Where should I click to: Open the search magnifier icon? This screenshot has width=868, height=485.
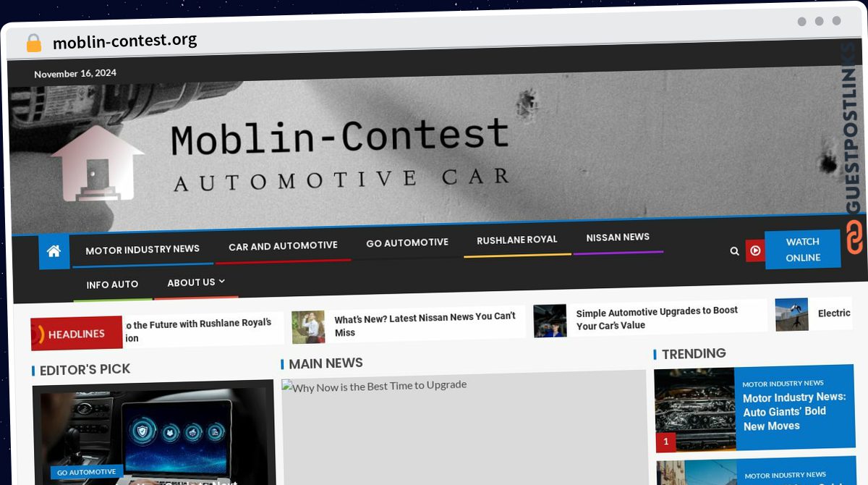coord(734,251)
